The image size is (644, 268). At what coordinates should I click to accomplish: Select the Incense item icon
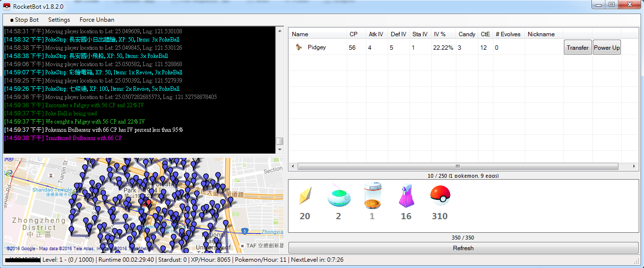click(x=339, y=196)
